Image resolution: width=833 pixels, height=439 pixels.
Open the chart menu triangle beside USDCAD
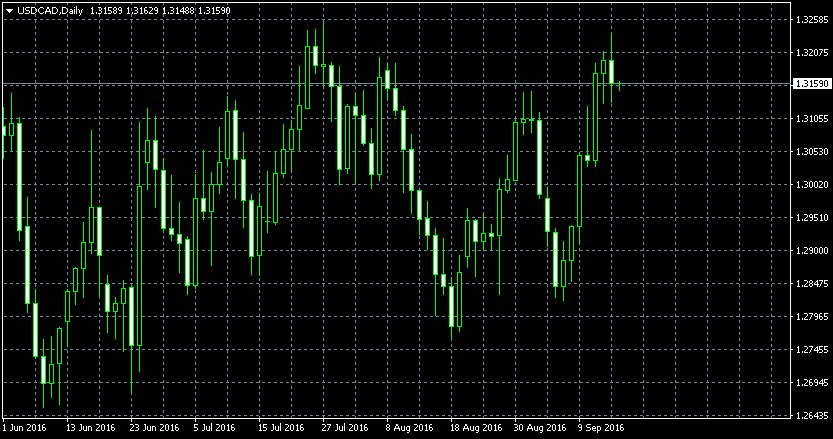point(10,11)
